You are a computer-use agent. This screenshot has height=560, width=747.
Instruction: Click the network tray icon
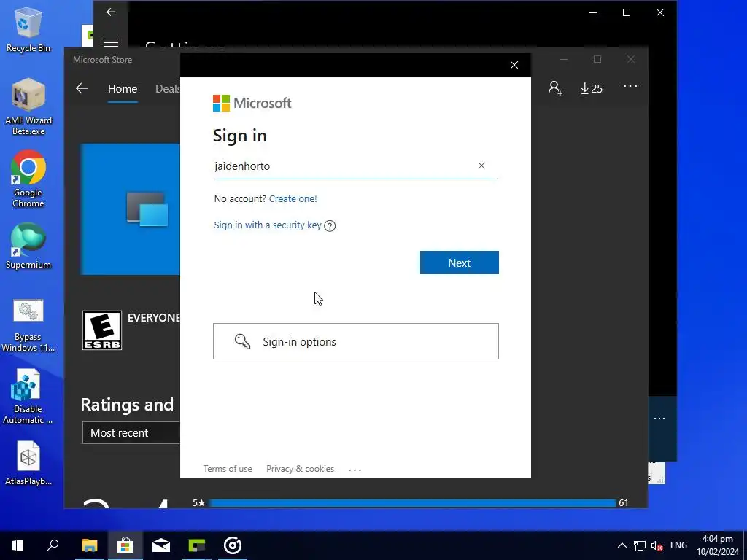coord(639,545)
